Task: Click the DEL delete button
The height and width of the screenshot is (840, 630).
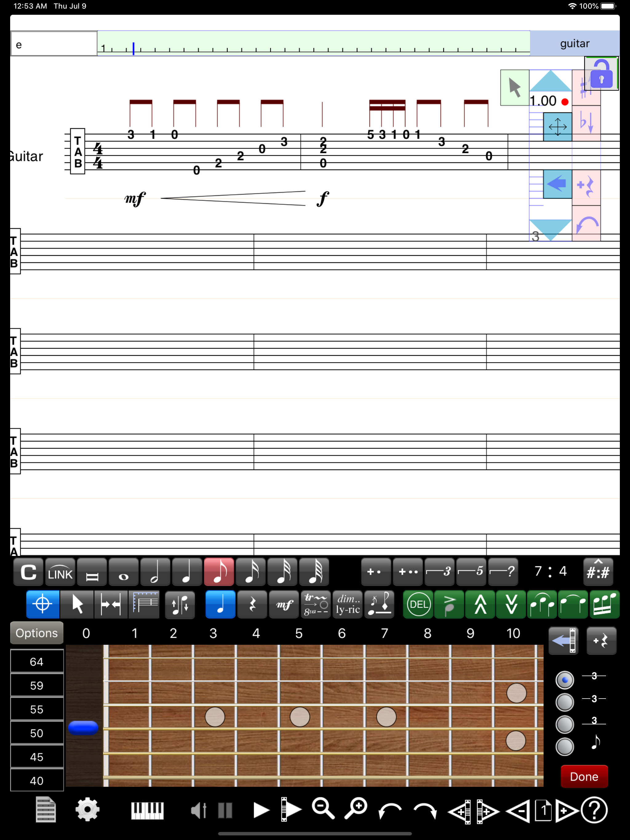Action: point(418,604)
